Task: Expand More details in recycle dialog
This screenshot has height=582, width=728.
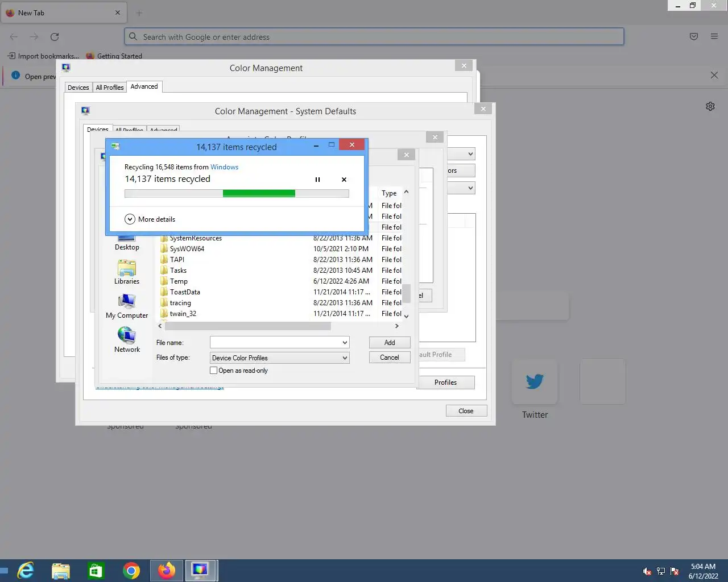Action: pyautogui.click(x=150, y=219)
